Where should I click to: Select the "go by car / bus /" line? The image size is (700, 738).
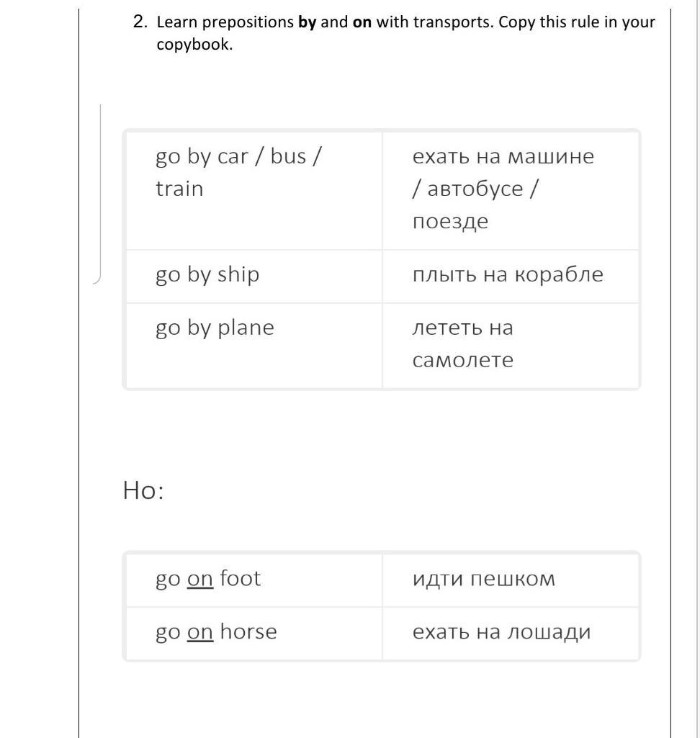tap(238, 156)
